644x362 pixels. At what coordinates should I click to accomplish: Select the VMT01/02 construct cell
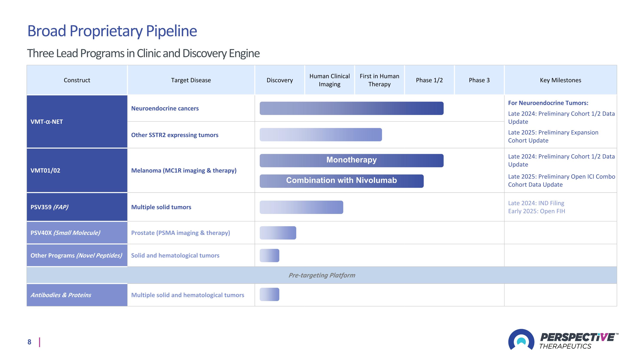coord(77,170)
